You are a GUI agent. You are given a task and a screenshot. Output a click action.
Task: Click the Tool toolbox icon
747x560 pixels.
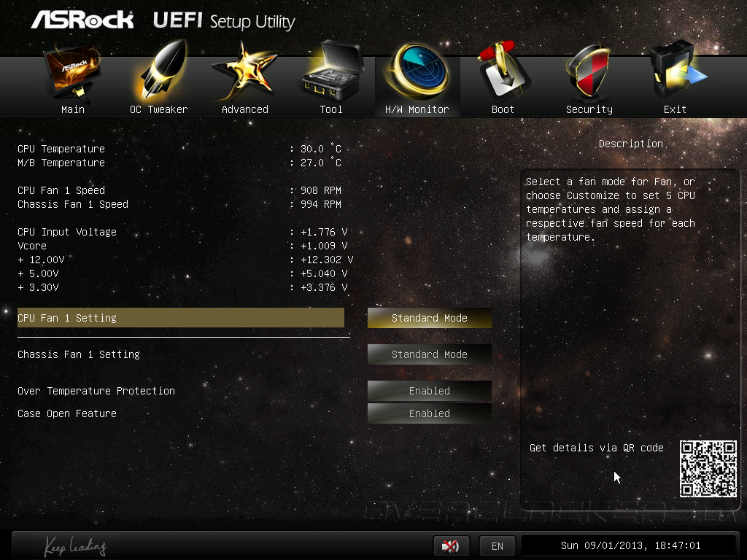pos(332,69)
